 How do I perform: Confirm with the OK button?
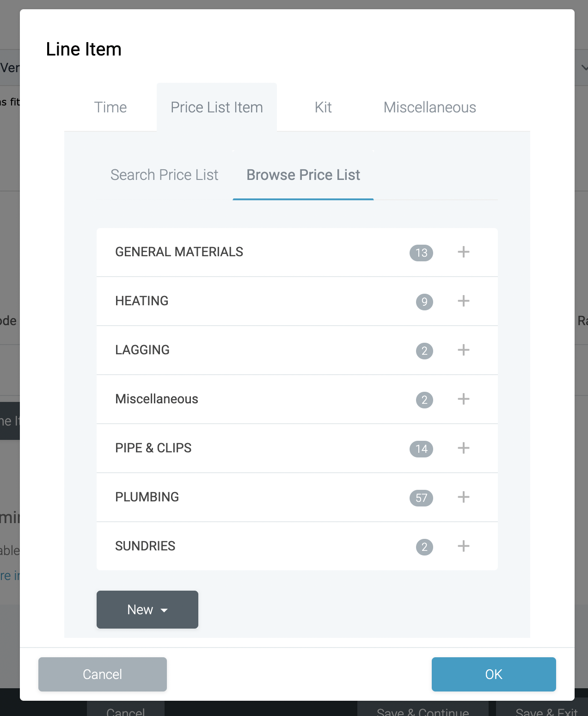(x=493, y=674)
